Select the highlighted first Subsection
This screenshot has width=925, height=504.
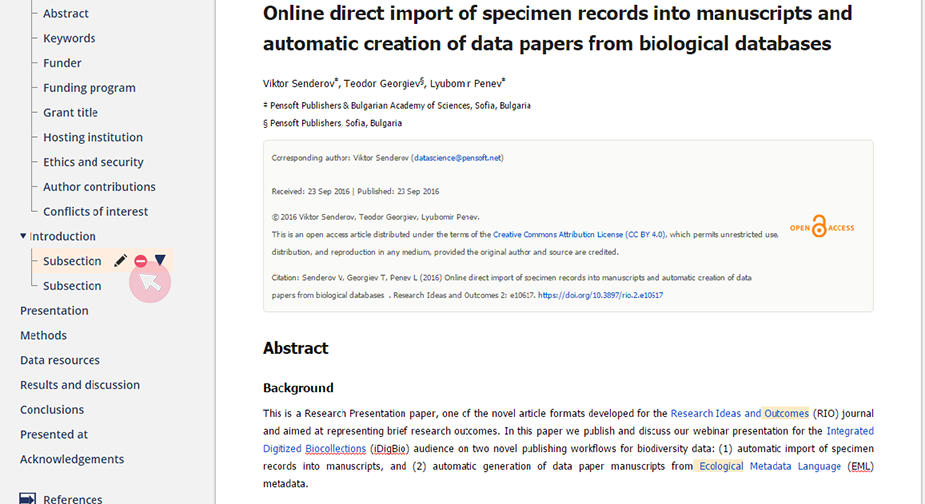click(x=72, y=261)
